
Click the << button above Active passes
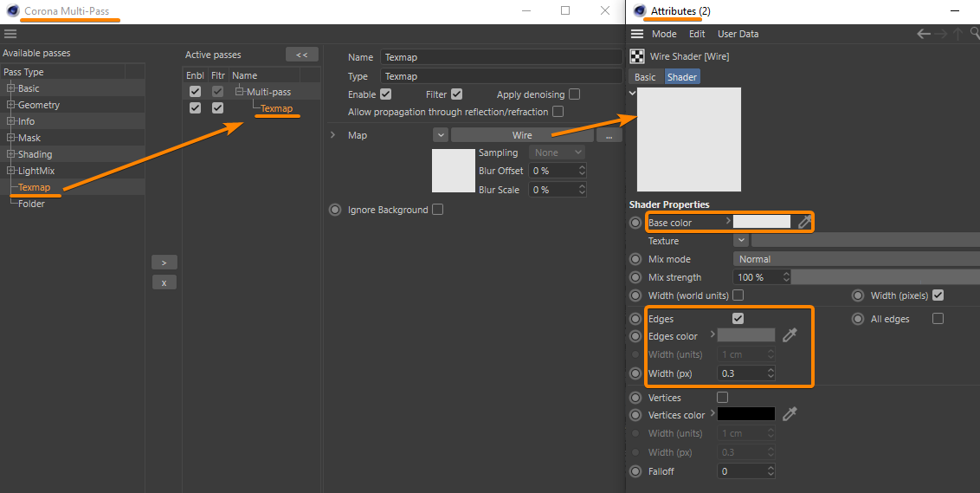tap(302, 55)
